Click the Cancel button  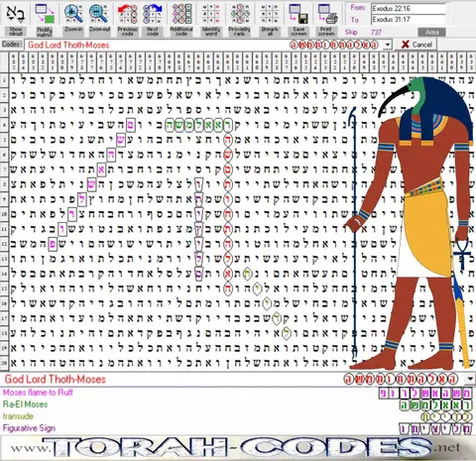point(416,45)
